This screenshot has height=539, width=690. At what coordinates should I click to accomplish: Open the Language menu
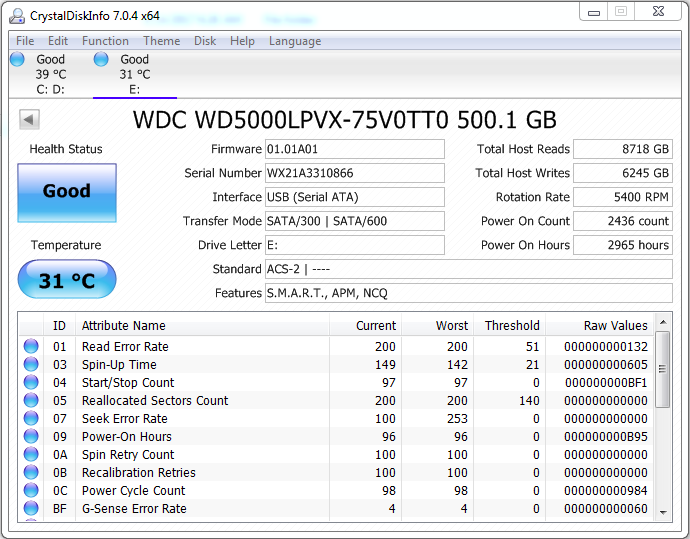(x=295, y=41)
